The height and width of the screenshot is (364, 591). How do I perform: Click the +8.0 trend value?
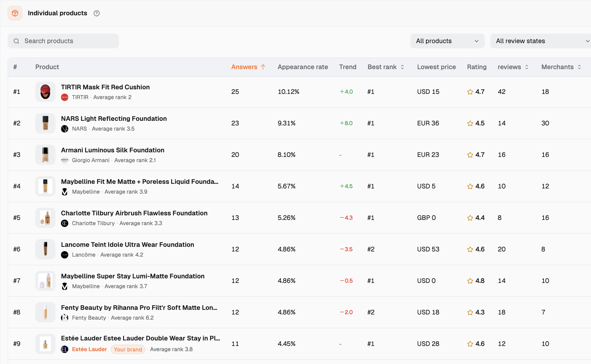(346, 123)
